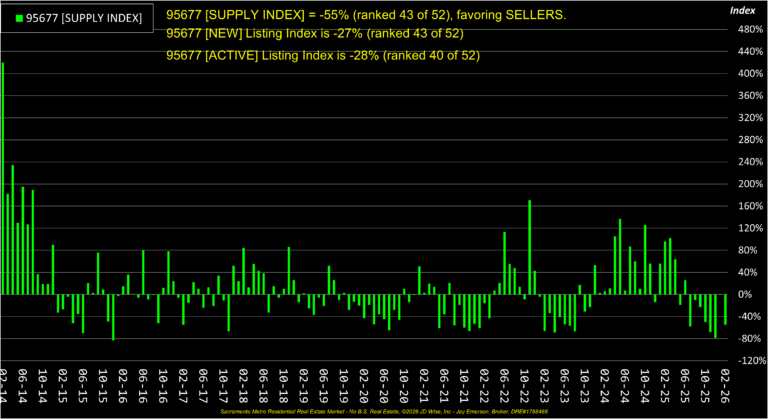Click the tallest bar above 400%
This screenshot has height=419, width=768.
(x=3, y=178)
